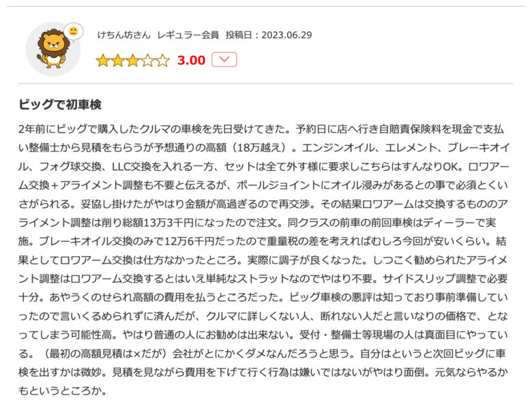Click the red 3.00 rating score

pyautogui.click(x=191, y=61)
